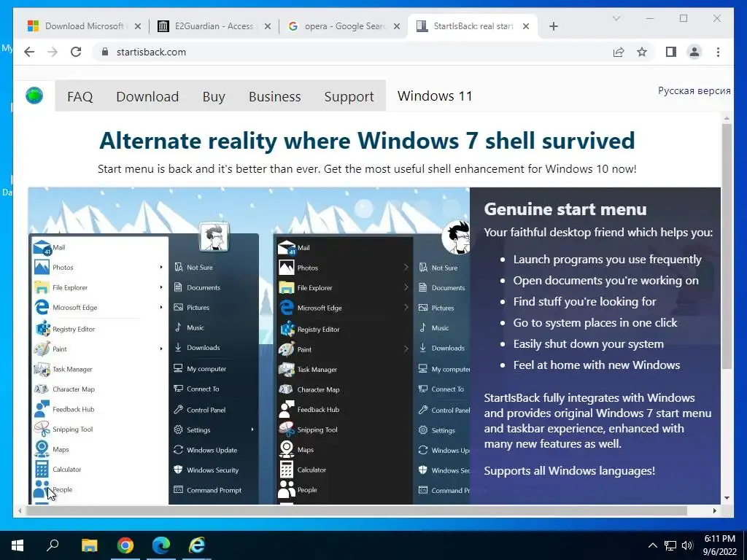
Task: Switch to Русская версия
Action: pos(694,90)
